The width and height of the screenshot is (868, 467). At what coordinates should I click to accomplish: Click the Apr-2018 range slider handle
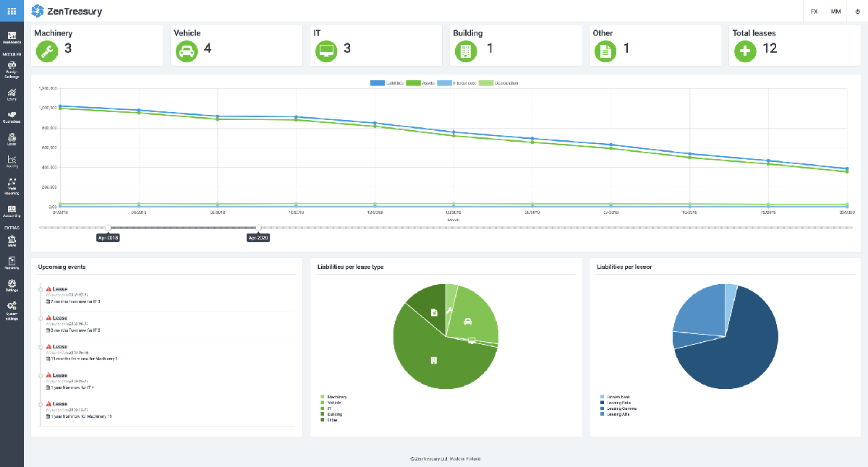point(109,228)
